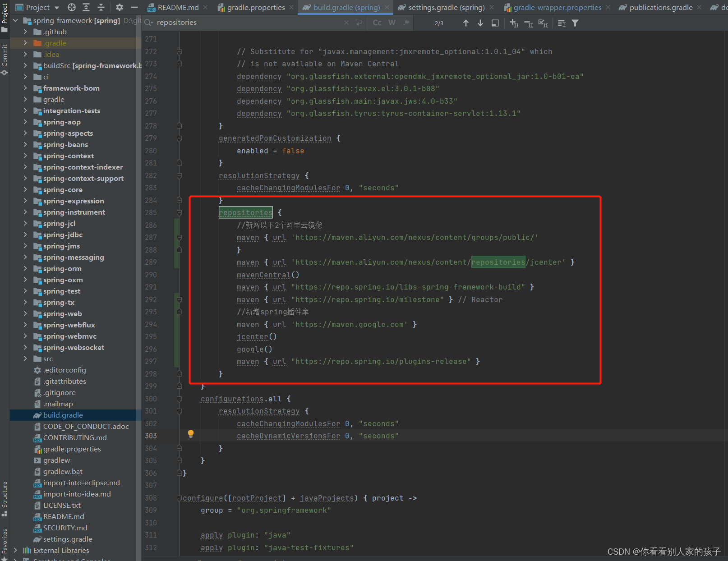
Task: Close the build.gradle (spring) tab
Action: click(387, 8)
